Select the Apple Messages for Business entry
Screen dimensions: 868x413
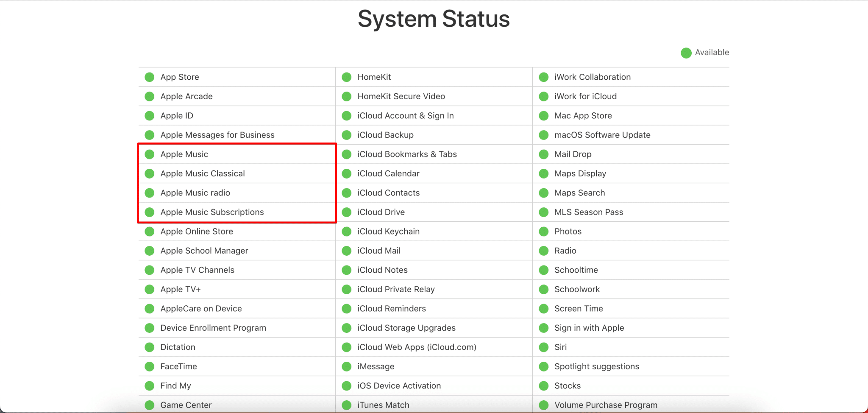click(236, 135)
